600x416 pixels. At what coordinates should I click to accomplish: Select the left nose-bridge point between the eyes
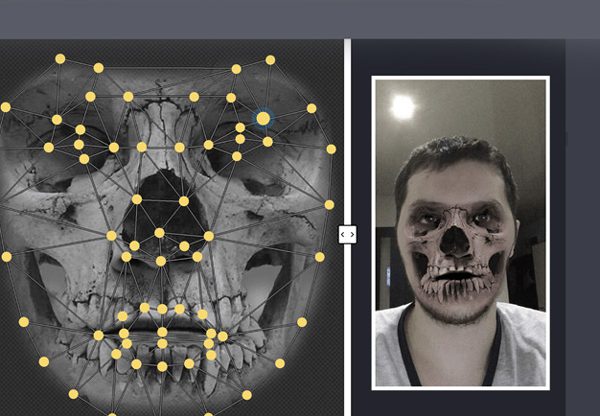[x=142, y=147]
